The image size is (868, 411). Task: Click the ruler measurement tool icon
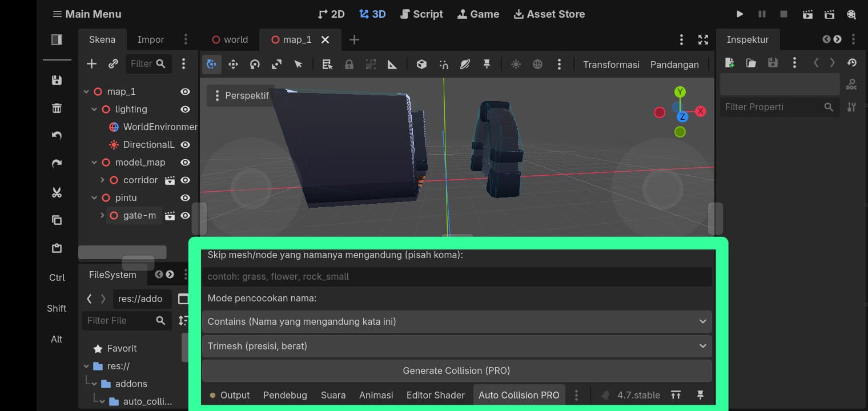[x=392, y=65]
